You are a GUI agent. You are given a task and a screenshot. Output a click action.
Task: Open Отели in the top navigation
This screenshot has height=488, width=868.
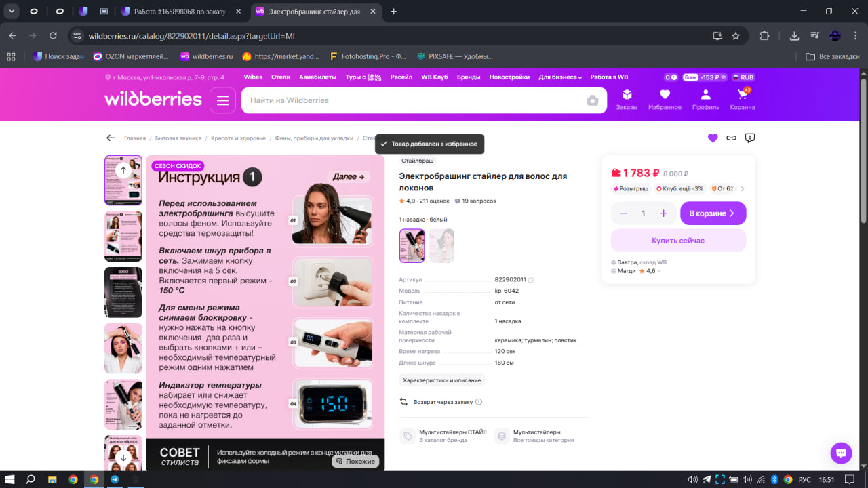pos(281,77)
